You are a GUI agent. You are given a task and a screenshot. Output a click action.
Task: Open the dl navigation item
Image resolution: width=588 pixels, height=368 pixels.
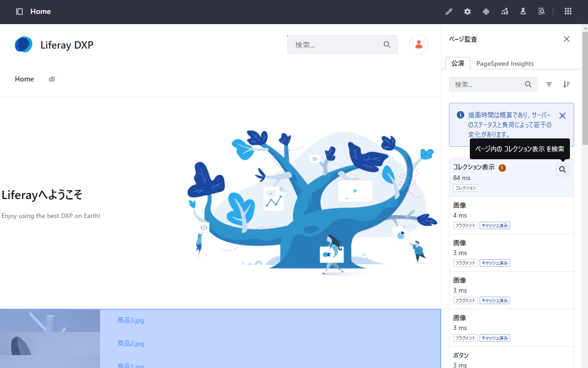click(x=52, y=79)
